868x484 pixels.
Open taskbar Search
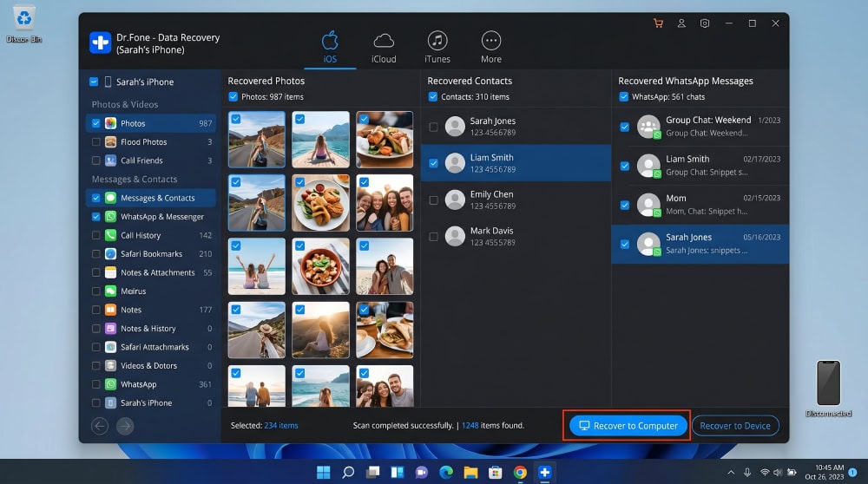tap(348, 472)
